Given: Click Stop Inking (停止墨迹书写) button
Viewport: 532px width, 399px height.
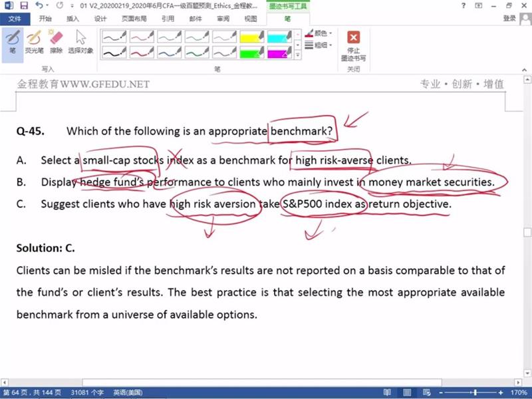Looking at the screenshot, I should [x=353, y=45].
